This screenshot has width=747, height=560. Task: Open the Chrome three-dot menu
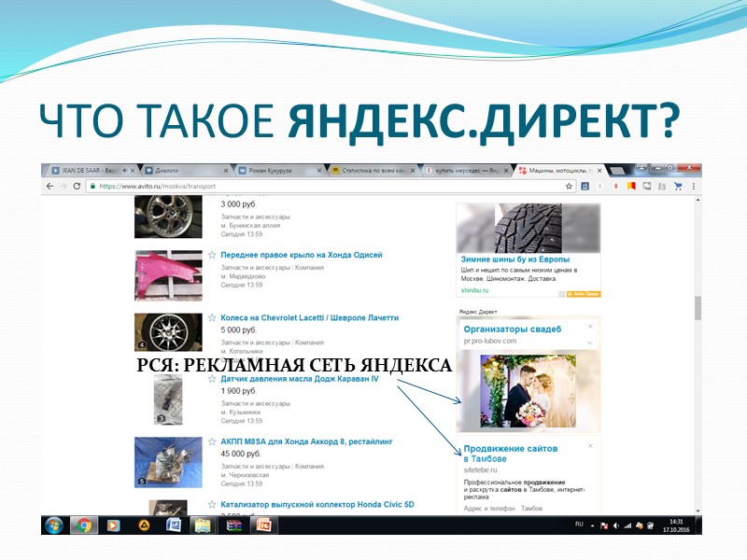pyautogui.click(x=694, y=186)
